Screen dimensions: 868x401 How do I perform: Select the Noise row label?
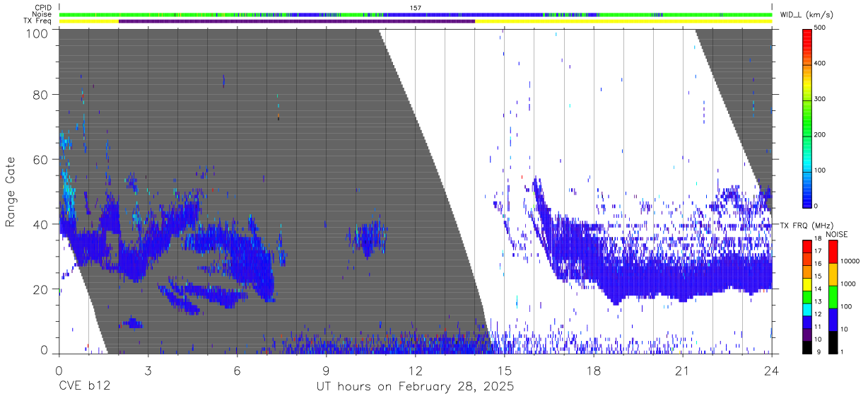[x=43, y=14]
